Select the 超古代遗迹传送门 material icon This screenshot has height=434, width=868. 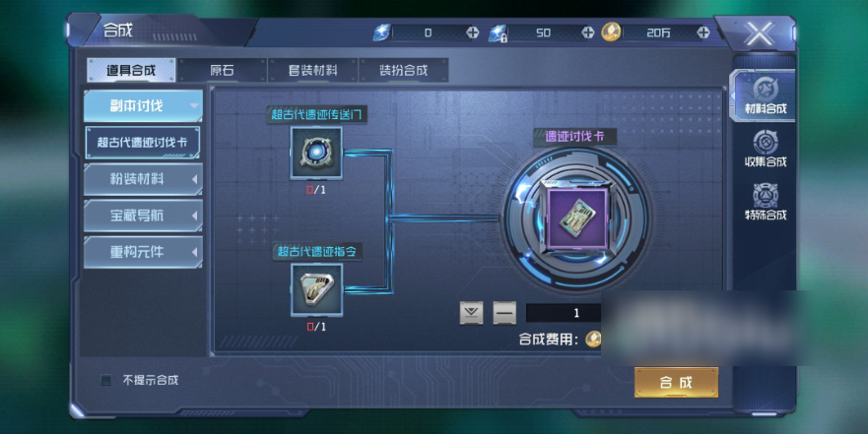pyautogui.click(x=316, y=154)
